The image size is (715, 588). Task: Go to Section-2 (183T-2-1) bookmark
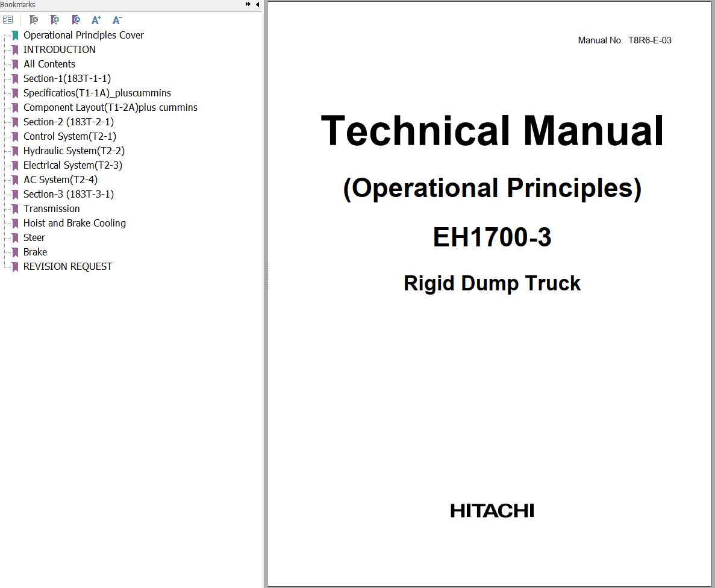69,122
